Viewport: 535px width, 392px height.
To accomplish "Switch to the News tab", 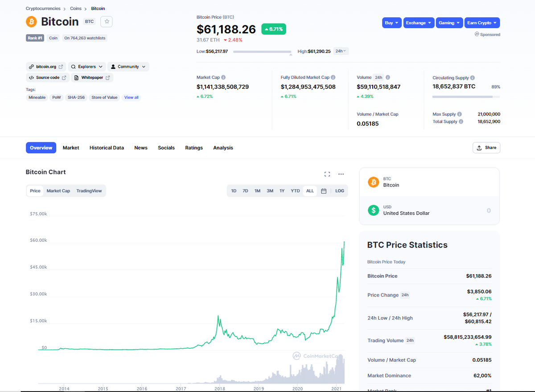I will [x=141, y=148].
